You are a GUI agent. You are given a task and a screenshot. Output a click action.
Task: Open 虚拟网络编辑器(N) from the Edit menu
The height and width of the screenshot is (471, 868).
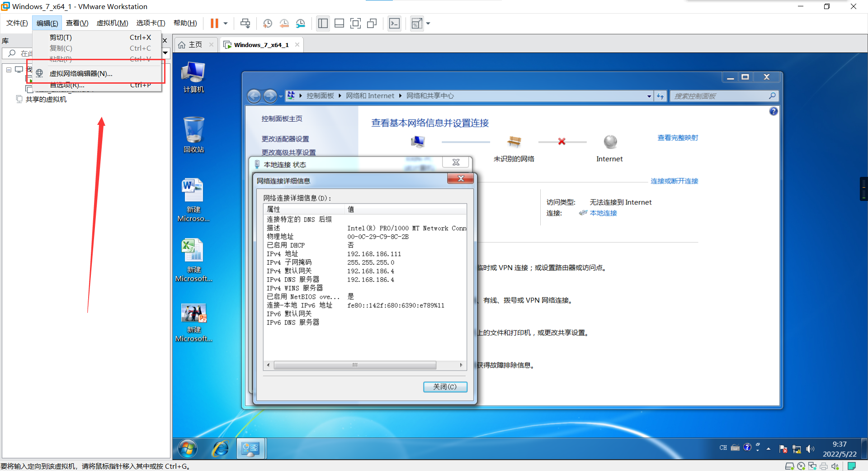coord(97,73)
